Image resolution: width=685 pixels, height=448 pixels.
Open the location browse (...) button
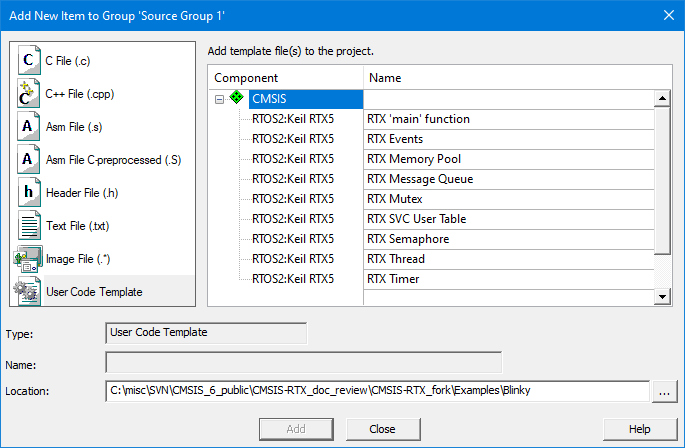[664, 392]
